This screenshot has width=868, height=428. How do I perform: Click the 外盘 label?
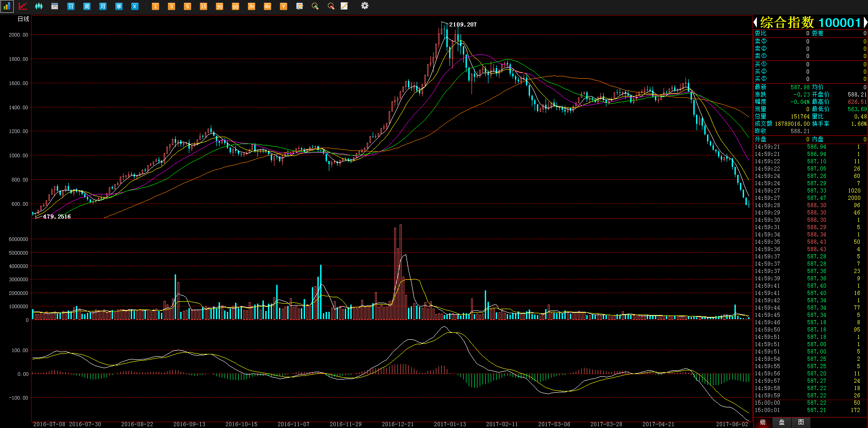(761, 139)
